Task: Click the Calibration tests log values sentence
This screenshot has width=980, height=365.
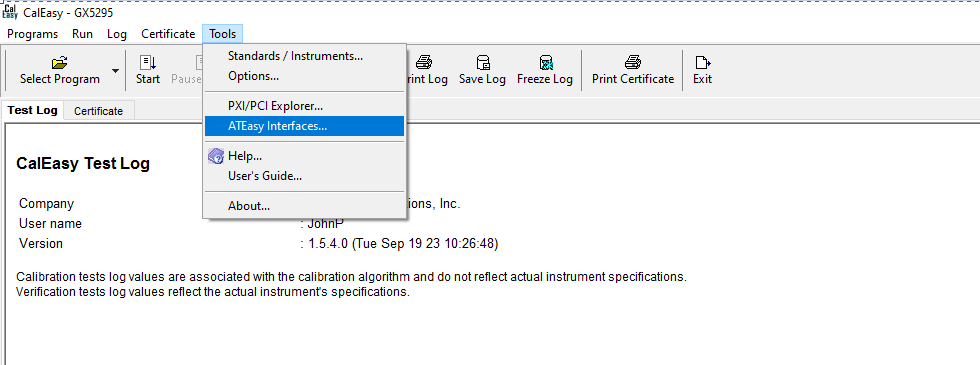Action: tap(351, 277)
